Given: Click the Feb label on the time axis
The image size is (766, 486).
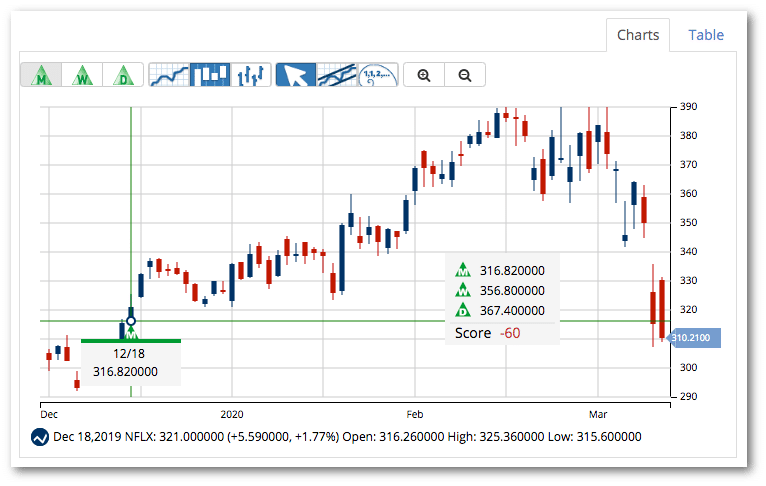Looking at the screenshot, I should tap(415, 415).
